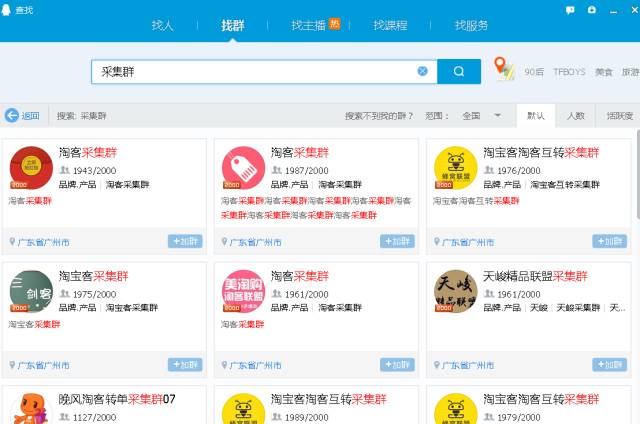Click the back arrow icon
Image resolution: width=640 pixels, height=424 pixels.
click(x=11, y=115)
